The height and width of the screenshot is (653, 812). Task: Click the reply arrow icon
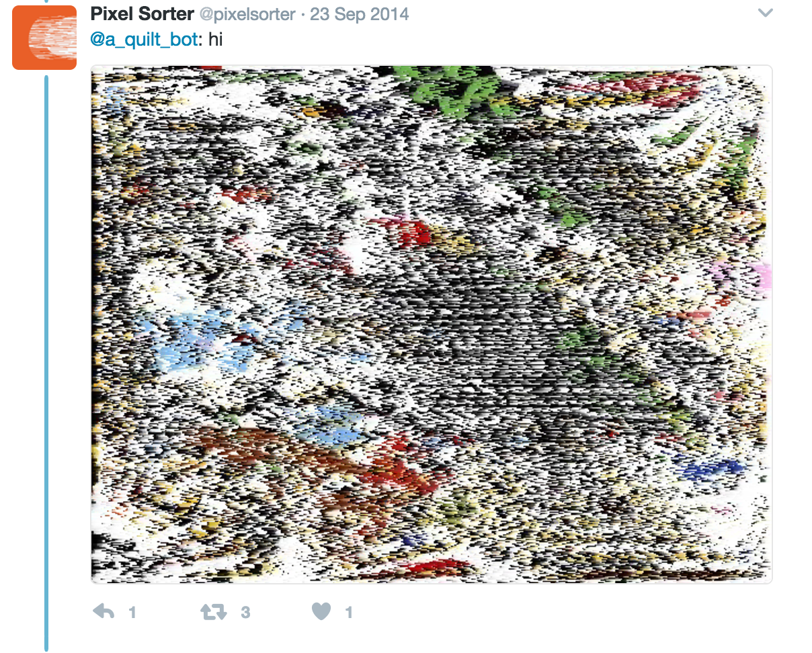104,612
